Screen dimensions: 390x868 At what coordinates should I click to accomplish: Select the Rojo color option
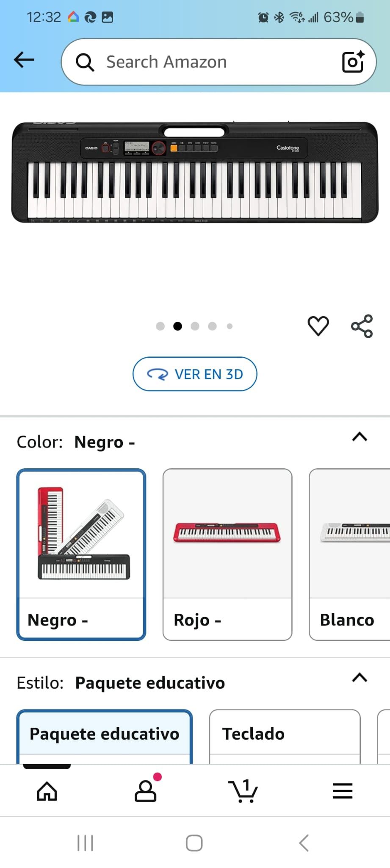coord(227,554)
